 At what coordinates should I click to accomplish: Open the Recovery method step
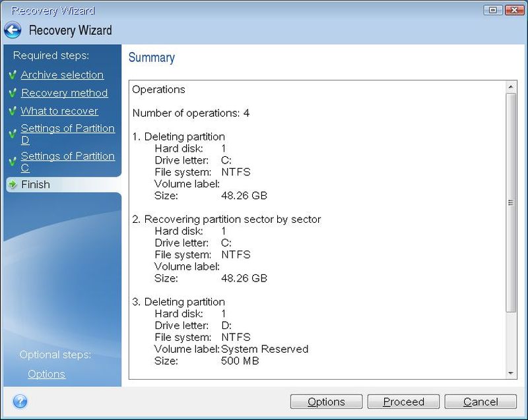pyautogui.click(x=64, y=93)
